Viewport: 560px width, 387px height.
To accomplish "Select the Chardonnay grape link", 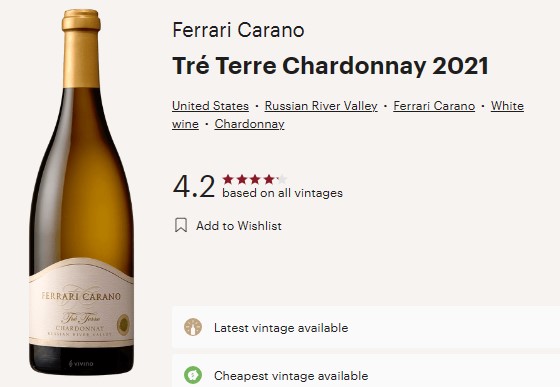I will point(249,124).
